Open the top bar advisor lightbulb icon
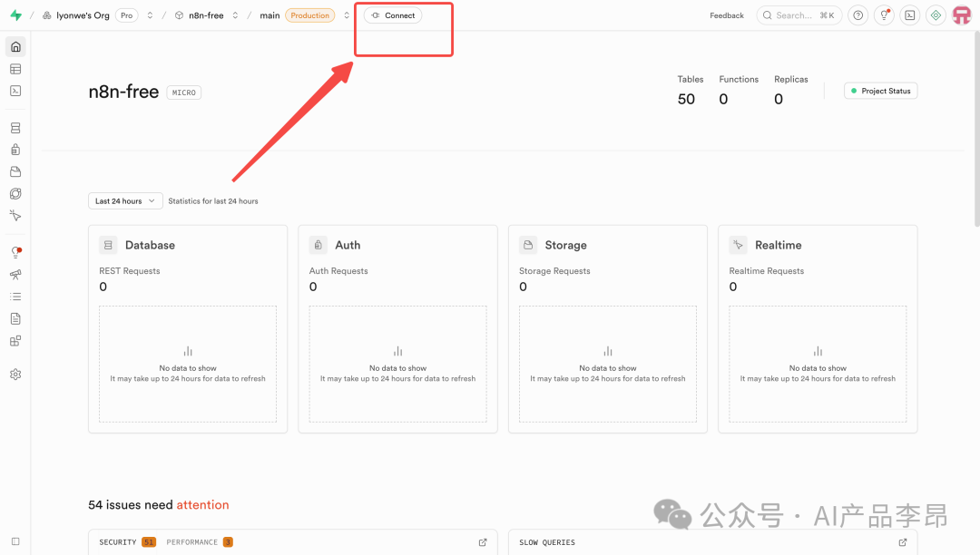This screenshot has width=980, height=555. coord(884,15)
